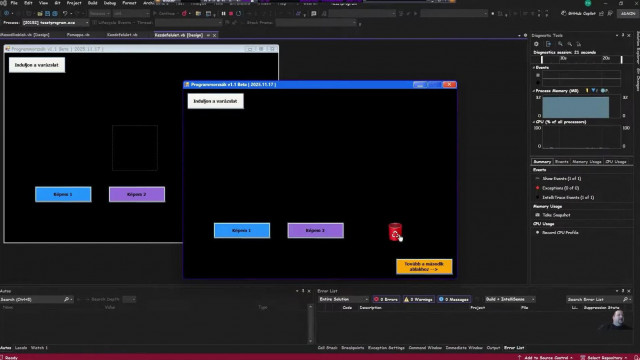The image size is (640, 360).
Task: Restart the debug session icon
Action: coord(239,13)
